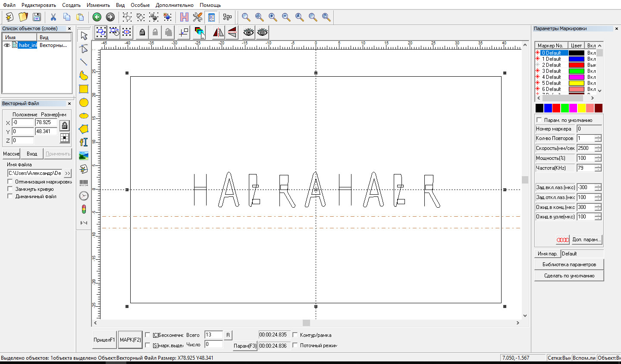Click the Парам(F3) button
Screen dimensions: 621x364
click(245, 346)
